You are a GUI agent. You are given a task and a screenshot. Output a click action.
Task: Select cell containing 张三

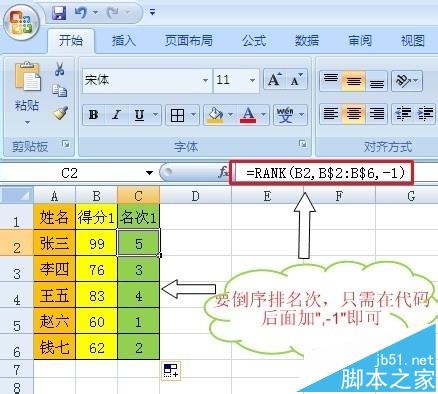pyautogui.click(x=54, y=243)
